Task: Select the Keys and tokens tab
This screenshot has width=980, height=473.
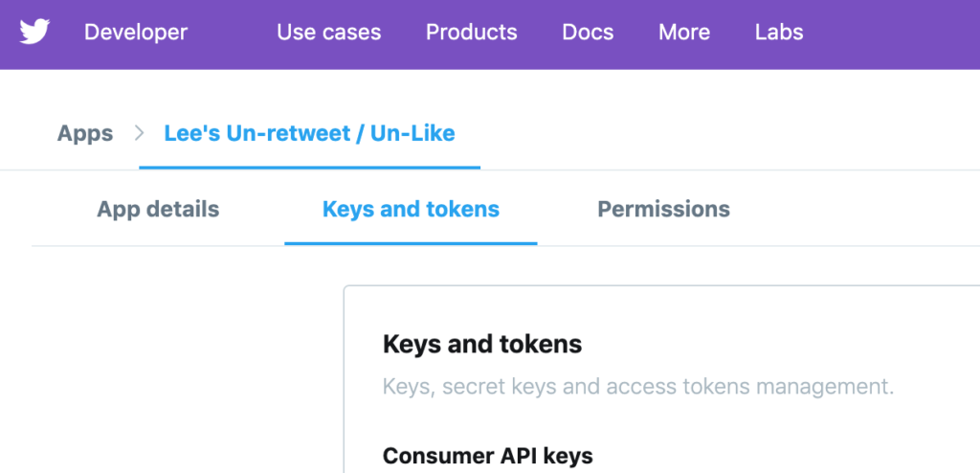Action: 411,209
